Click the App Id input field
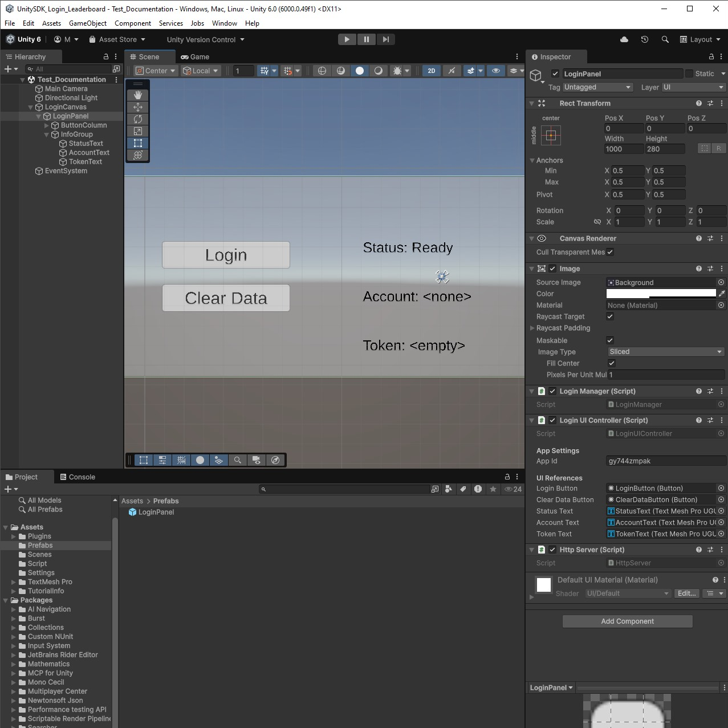 (x=664, y=461)
